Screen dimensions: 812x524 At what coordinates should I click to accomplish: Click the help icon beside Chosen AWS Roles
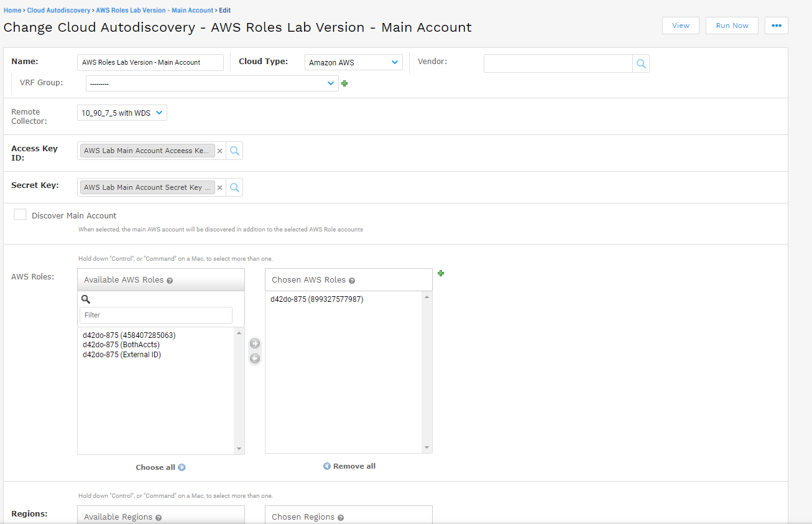click(352, 280)
